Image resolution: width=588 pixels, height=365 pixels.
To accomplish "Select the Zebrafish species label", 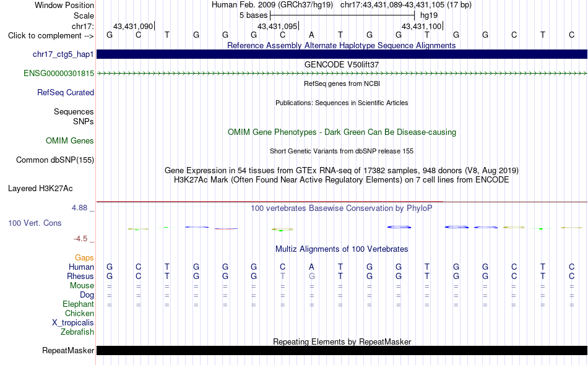I will pos(77,332).
